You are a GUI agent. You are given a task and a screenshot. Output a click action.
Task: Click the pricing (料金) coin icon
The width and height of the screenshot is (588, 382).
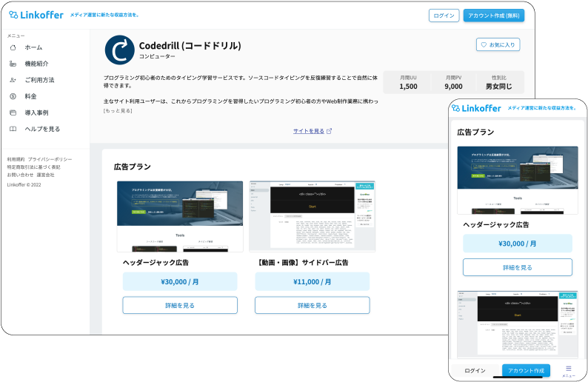pos(13,96)
